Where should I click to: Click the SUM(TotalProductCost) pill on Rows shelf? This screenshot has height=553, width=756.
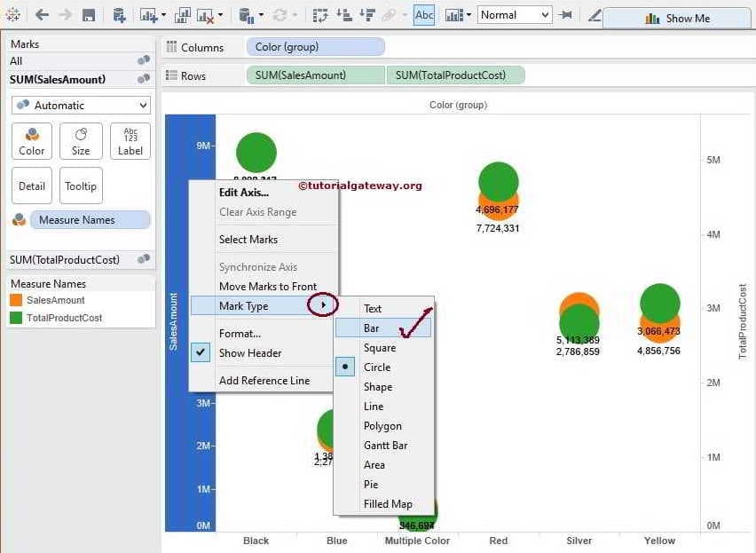pyautogui.click(x=455, y=75)
